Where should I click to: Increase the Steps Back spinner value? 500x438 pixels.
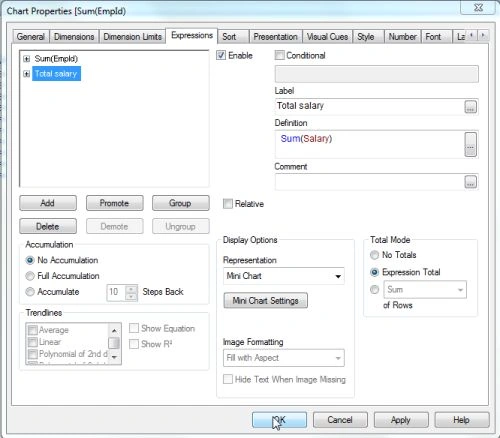point(131,289)
